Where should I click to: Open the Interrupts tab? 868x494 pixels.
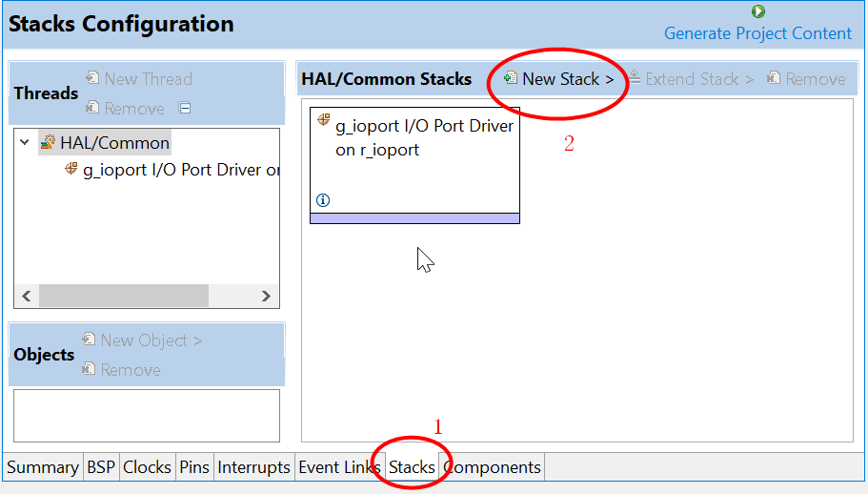pyautogui.click(x=253, y=467)
